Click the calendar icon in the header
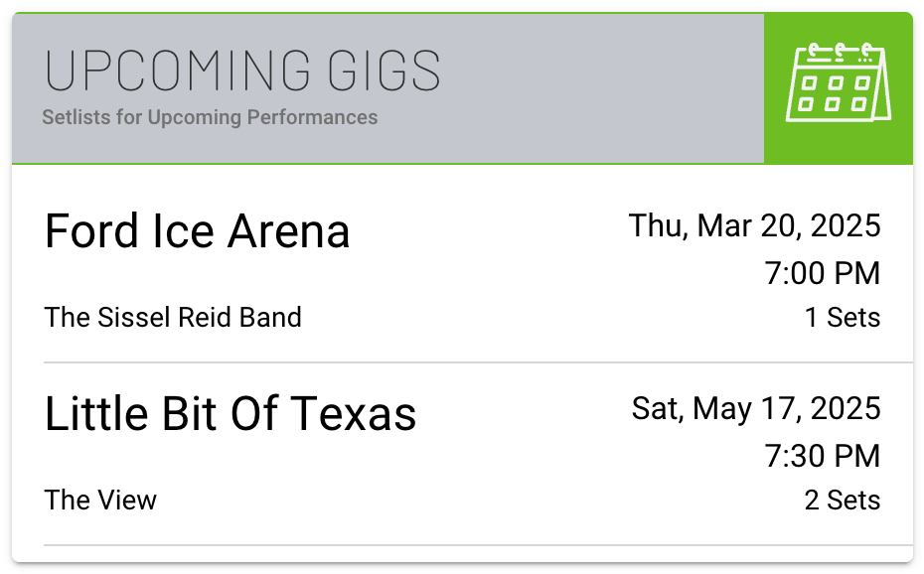Screen dimensions: 924x574 click(x=838, y=82)
